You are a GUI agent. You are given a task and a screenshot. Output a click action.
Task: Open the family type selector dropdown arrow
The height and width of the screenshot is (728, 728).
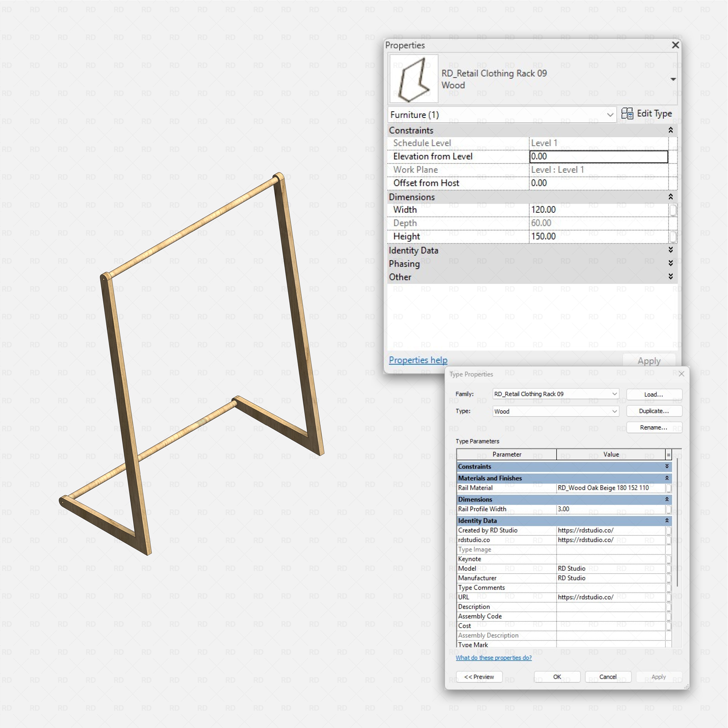click(673, 79)
